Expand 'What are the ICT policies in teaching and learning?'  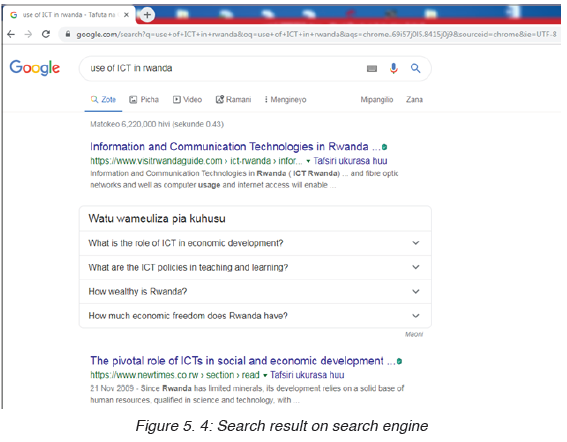coord(255,267)
